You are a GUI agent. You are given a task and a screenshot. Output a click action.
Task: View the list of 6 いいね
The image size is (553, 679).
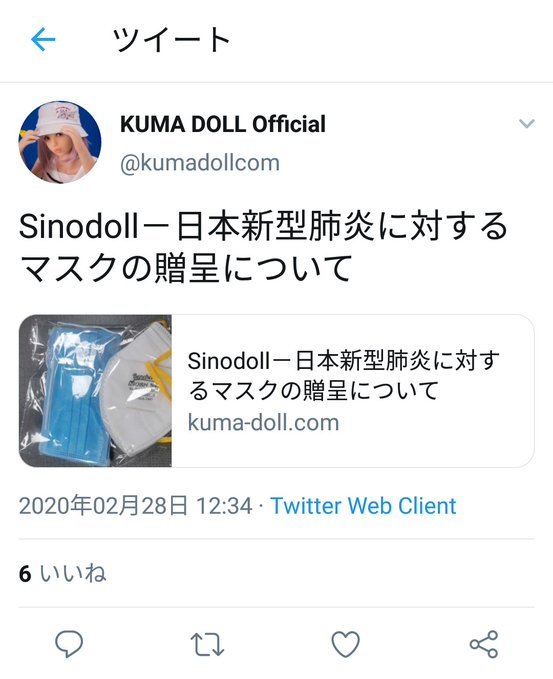tap(62, 573)
